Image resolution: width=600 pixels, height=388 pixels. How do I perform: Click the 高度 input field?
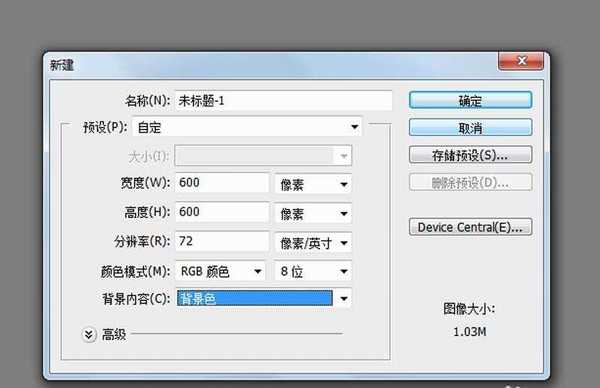pyautogui.click(x=222, y=212)
